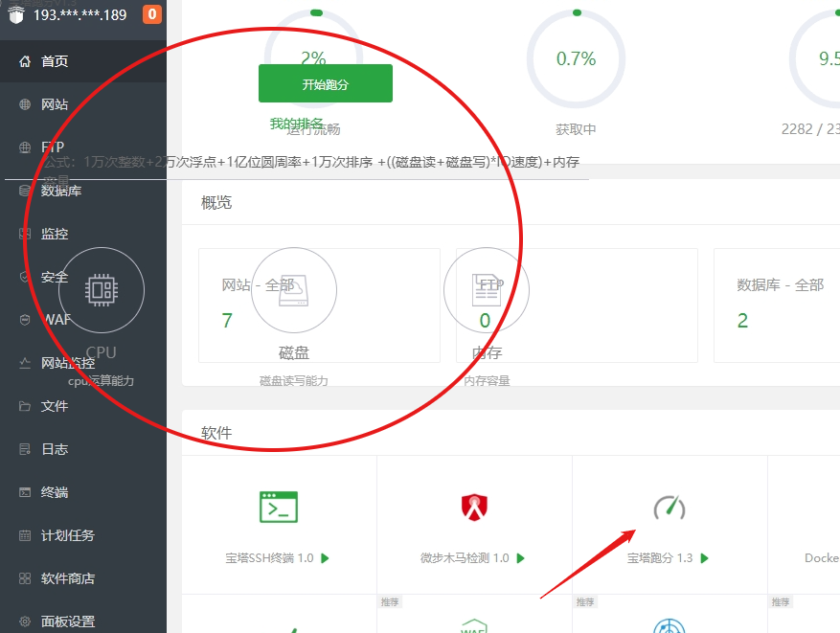Screen dimensions: 840x633
Task: Click the terminal icon beside 终端
Action: point(25,492)
